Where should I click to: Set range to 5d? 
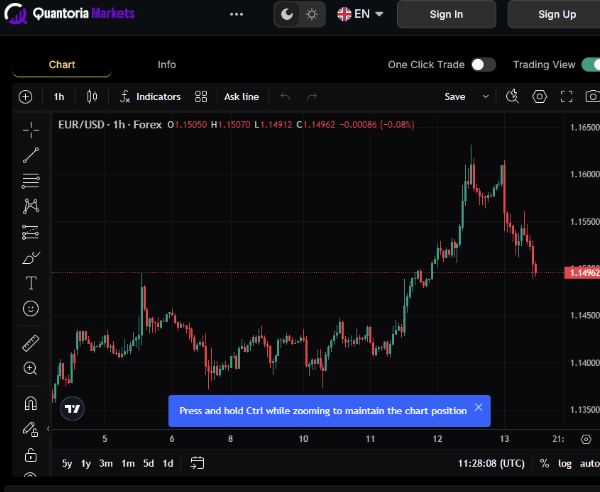(148, 464)
